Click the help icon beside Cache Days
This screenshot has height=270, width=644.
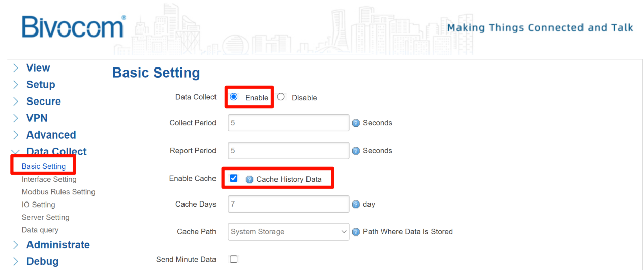pyautogui.click(x=356, y=205)
